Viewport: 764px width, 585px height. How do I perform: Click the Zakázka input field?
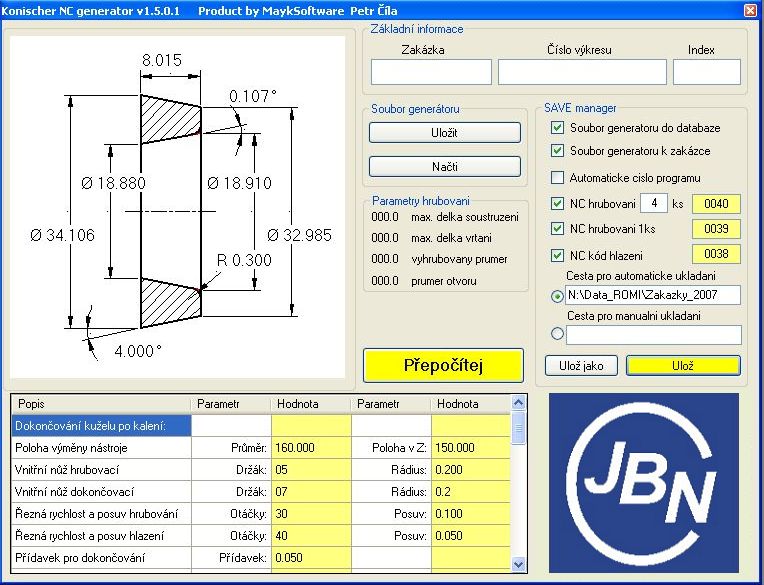[x=431, y=72]
